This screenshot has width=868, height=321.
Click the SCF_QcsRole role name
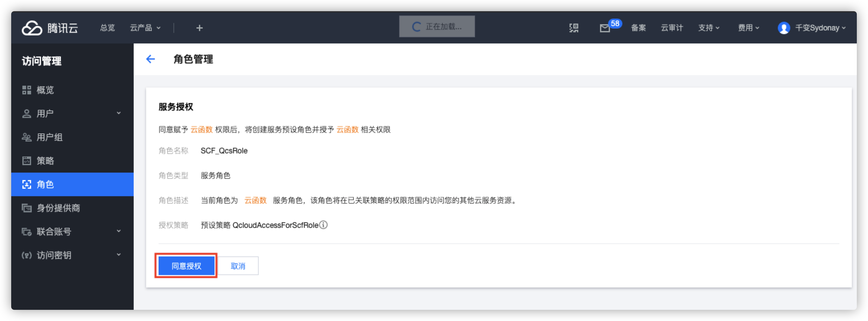(224, 151)
